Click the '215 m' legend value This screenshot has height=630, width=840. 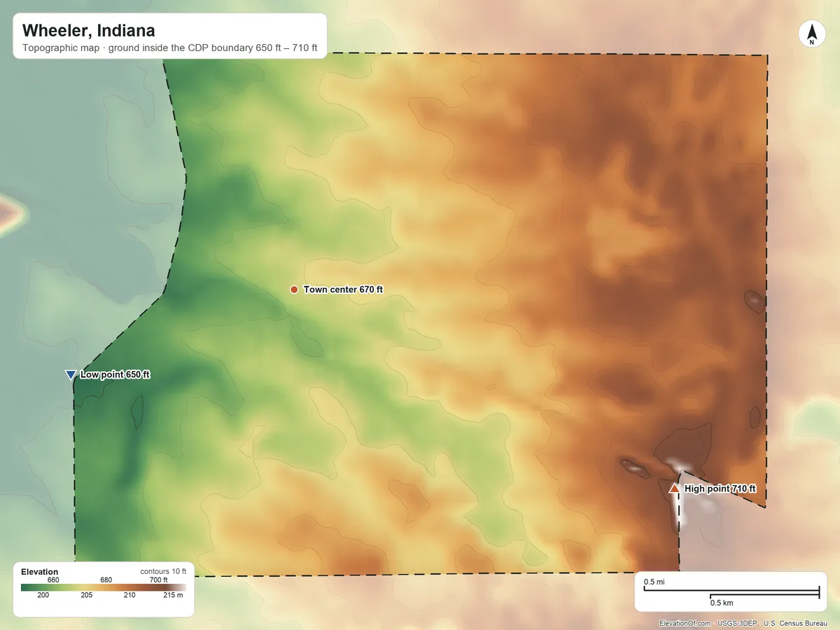[173, 596]
